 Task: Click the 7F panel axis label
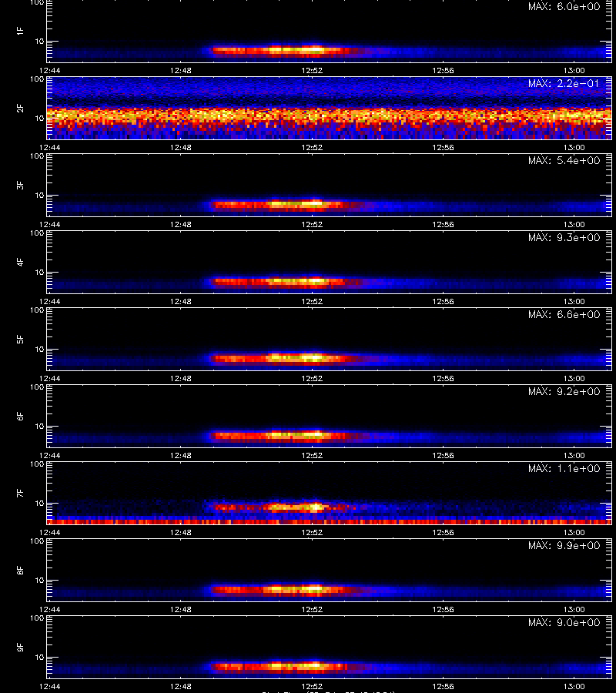click(x=20, y=493)
